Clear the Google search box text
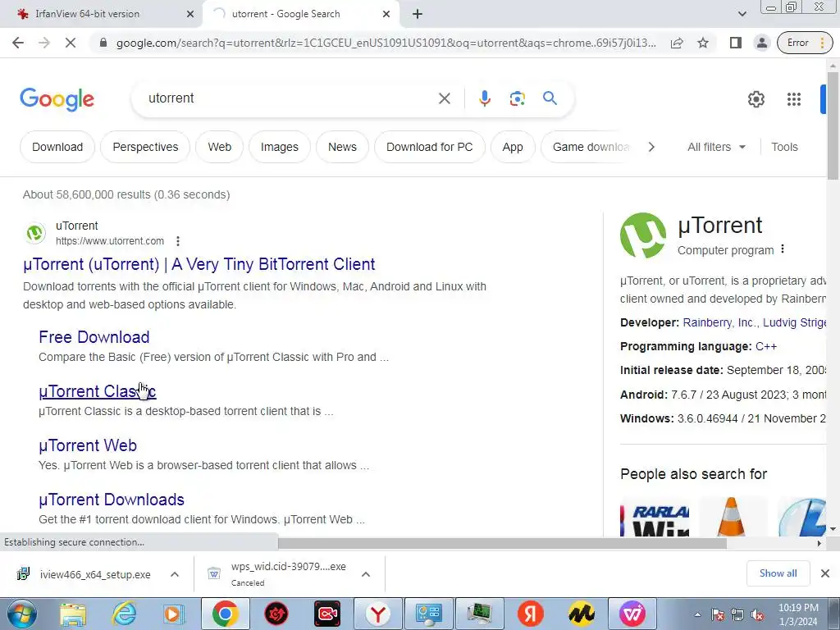 click(x=444, y=98)
